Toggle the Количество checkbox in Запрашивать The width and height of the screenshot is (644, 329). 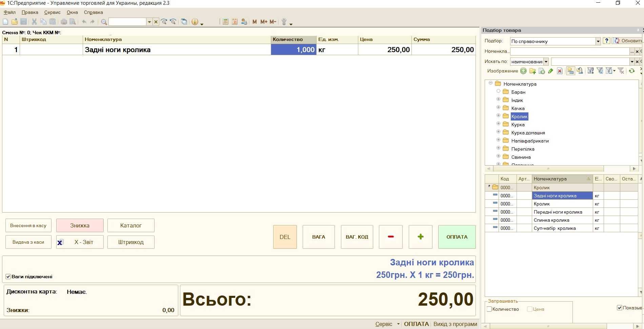pyautogui.click(x=489, y=309)
